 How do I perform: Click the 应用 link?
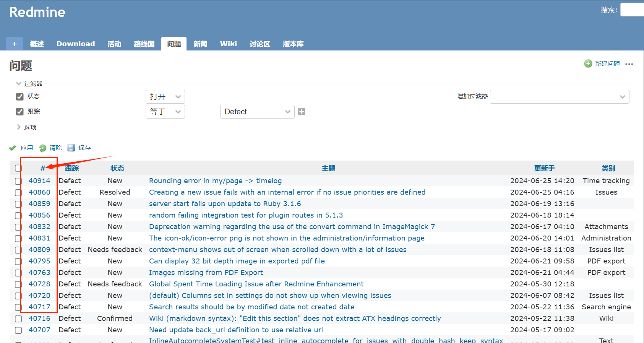pyautogui.click(x=27, y=148)
